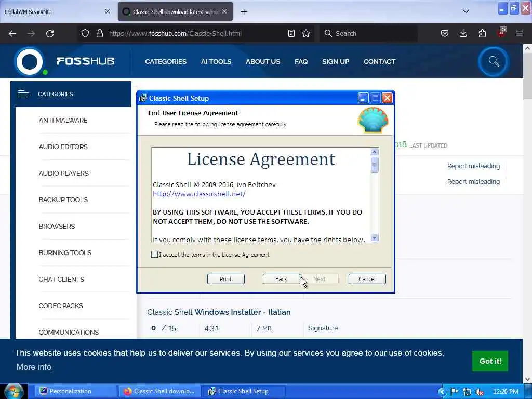Open the Pocket save icon
This screenshot has width=532, height=399.
coord(445,33)
